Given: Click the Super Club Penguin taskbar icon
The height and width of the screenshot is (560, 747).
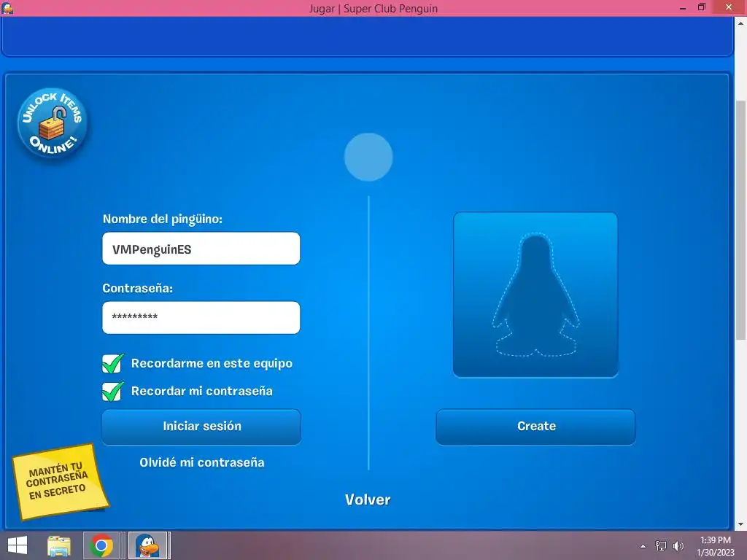Looking at the screenshot, I should tap(147, 545).
